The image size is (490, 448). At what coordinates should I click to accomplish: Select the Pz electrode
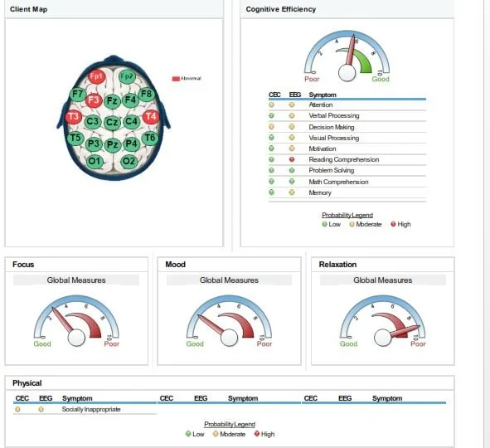click(x=113, y=144)
